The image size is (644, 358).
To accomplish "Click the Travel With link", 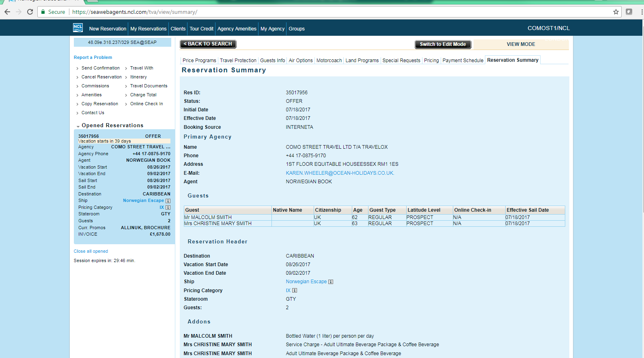I will click(142, 68).
